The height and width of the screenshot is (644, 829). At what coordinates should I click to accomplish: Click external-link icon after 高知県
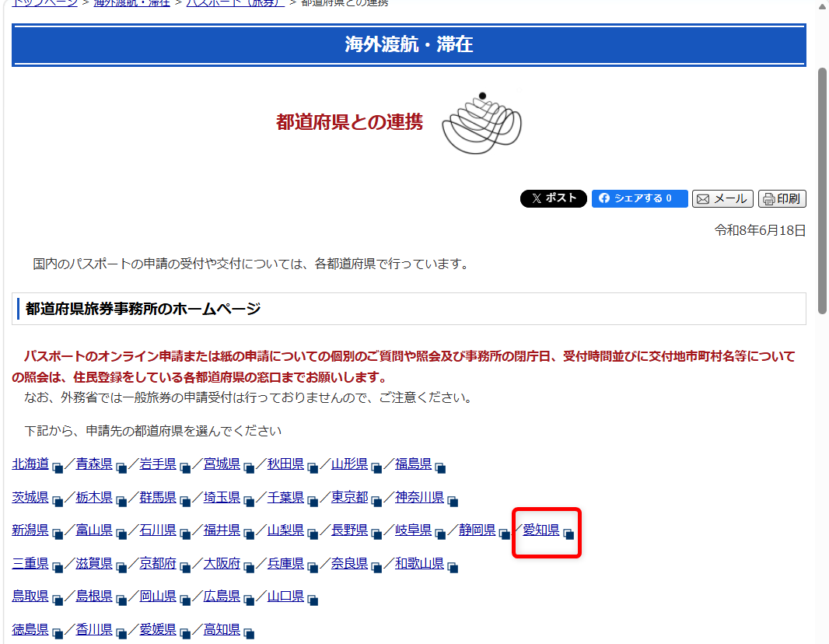[x=249, y=633]
